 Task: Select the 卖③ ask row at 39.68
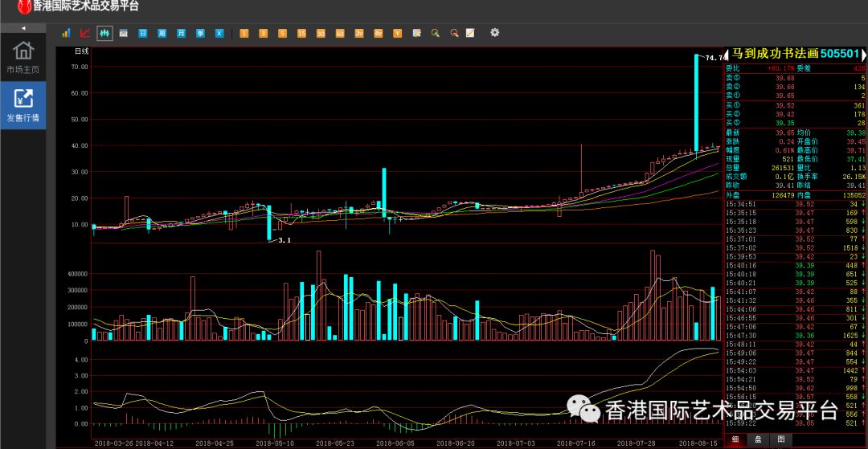[x=796, y=78]
